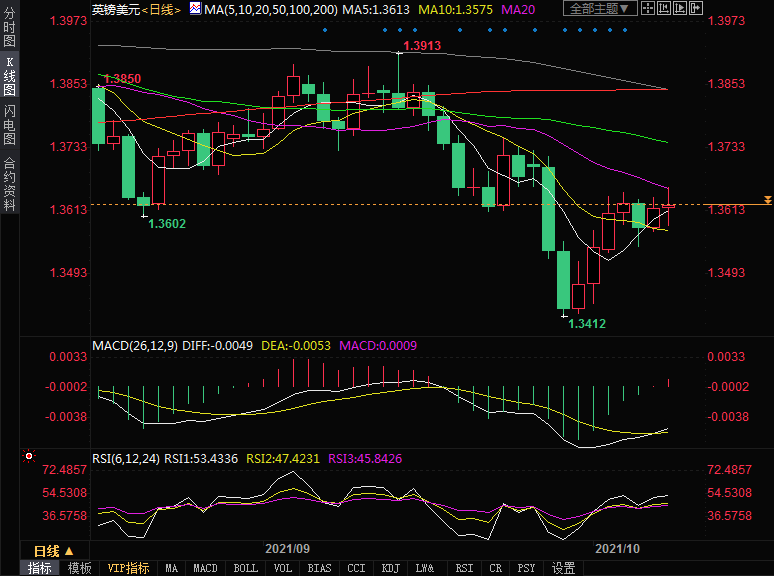
Task: Open the 全部主题 dropdown
Action: click(x=600, y=9)
